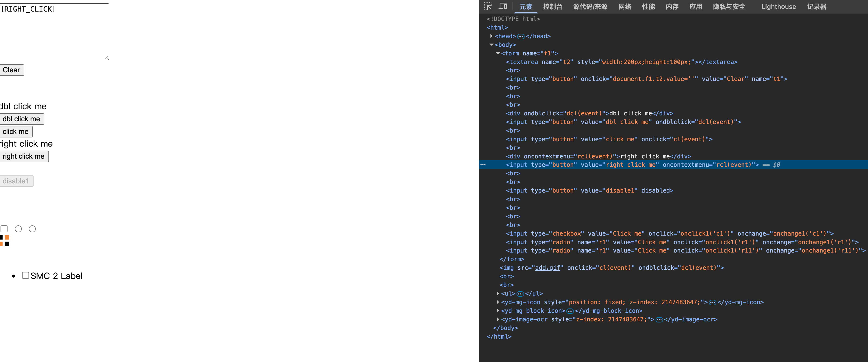Expand the head element node
This screenshot has width=868, height=362.
tap(491, 36)
